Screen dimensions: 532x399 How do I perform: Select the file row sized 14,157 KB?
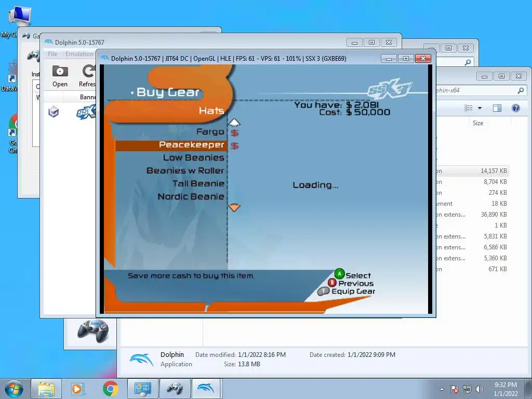click(x=473, y=171)
